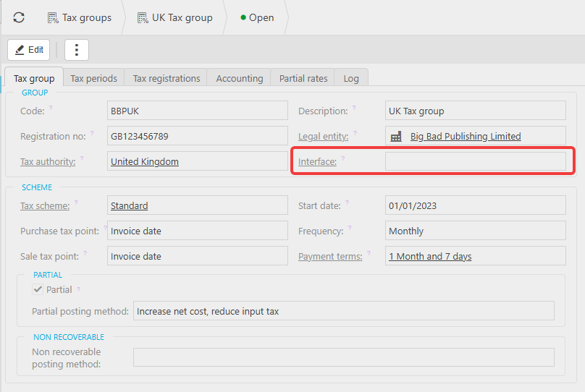This screenshot has width=585, height=392.
Task: Switch to the Tax periods tab
Action: 93,79
